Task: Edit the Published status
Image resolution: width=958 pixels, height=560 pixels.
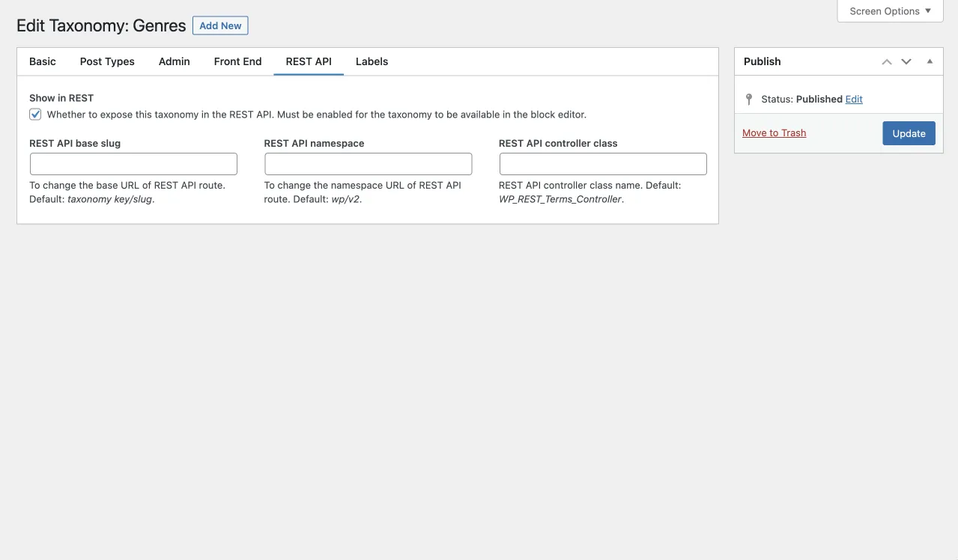Action: point(854,99)
